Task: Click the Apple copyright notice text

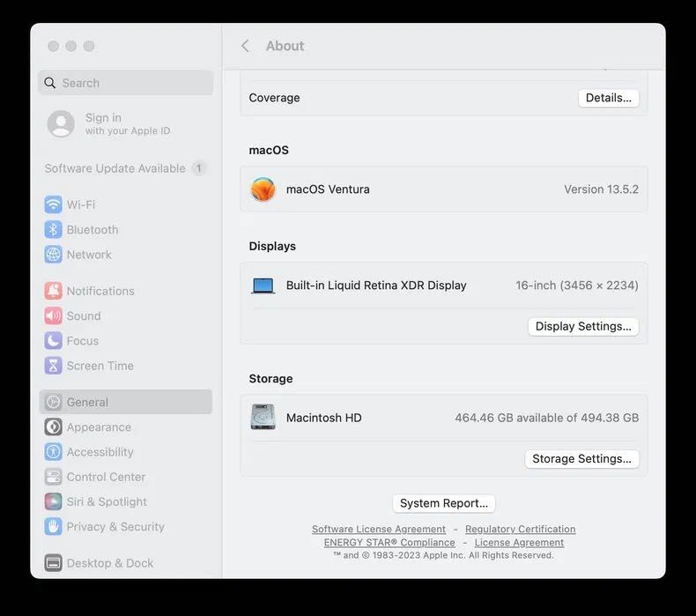Action: pos(443,555)
